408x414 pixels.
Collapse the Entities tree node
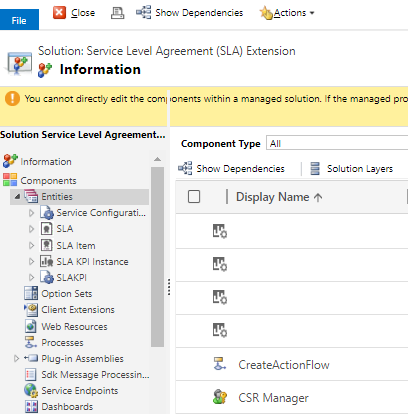pos(17,197)
